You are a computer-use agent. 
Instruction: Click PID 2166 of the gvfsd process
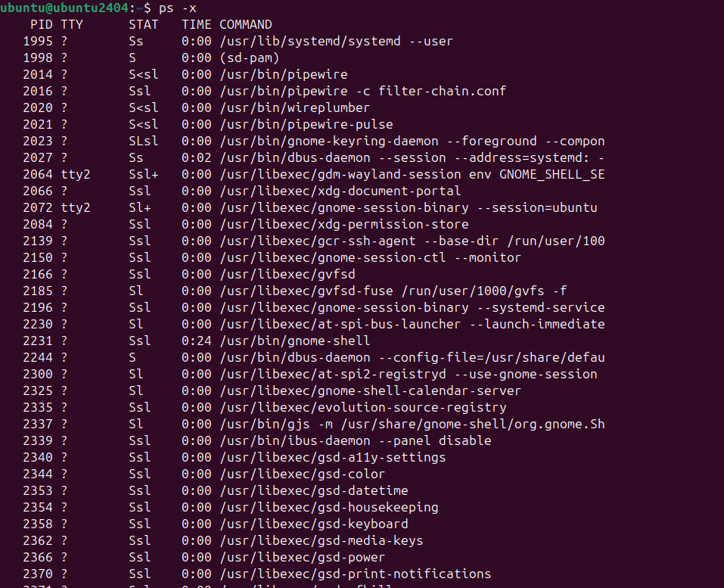click(38, 274)
